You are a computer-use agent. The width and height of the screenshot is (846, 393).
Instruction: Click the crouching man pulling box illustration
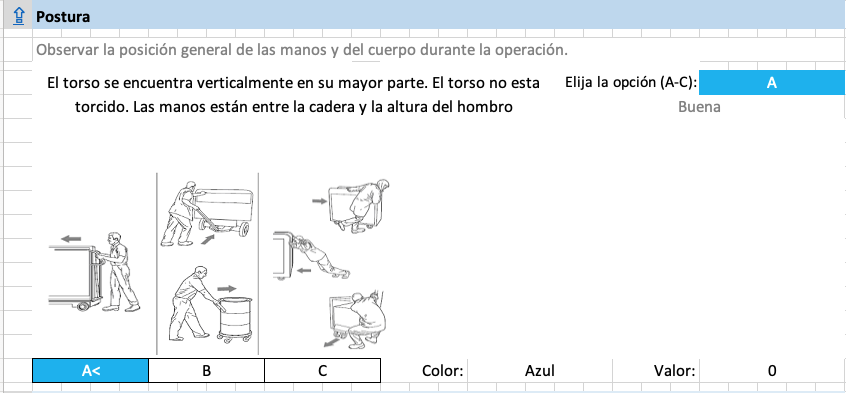click(355, 321)
